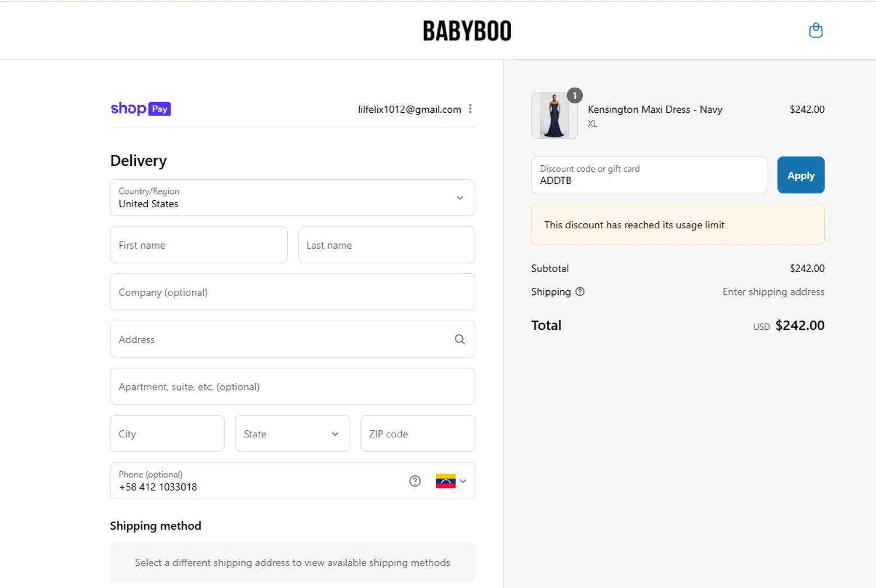
Task: Click the City field
Action: tap(167, 433)
